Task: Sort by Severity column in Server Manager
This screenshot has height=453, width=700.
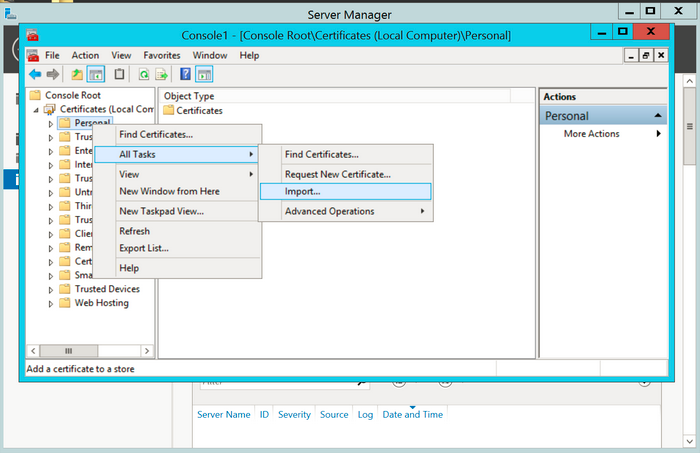Action: [x=294, y=415]
